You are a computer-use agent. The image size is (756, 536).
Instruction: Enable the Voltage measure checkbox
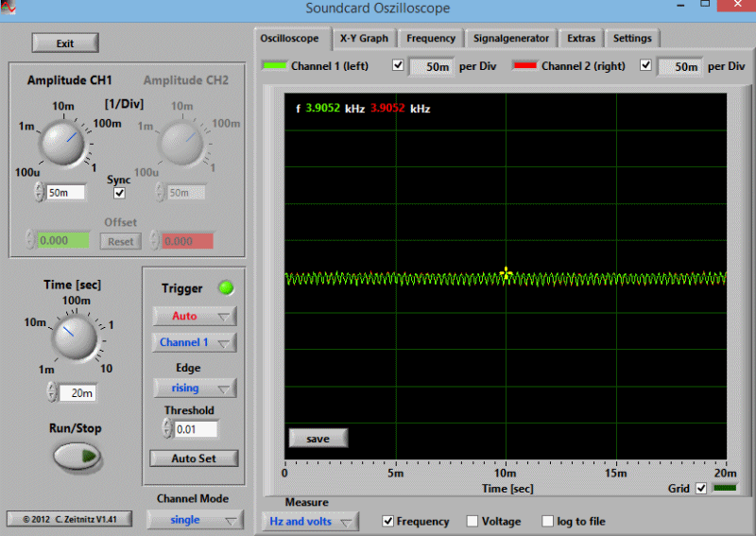(472, 521)
